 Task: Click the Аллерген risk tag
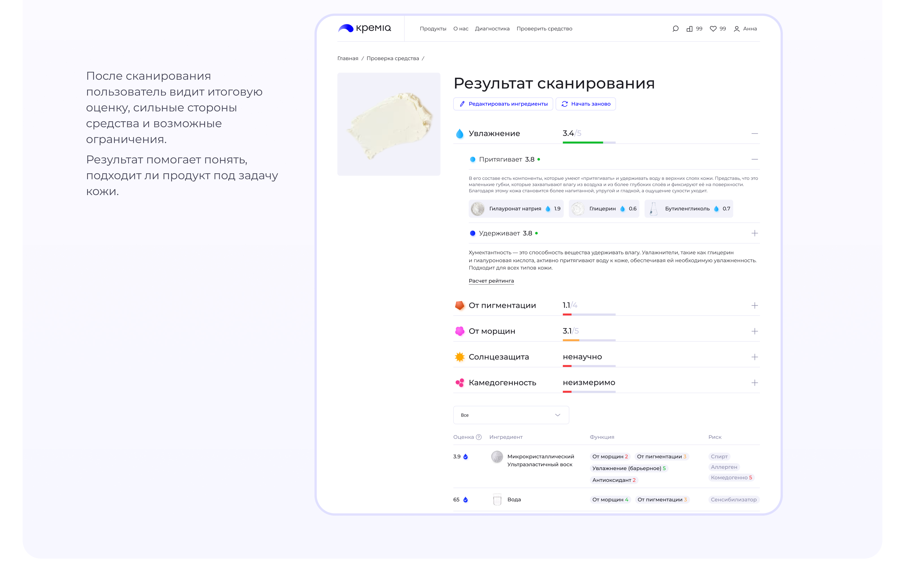tap(724, 467)
